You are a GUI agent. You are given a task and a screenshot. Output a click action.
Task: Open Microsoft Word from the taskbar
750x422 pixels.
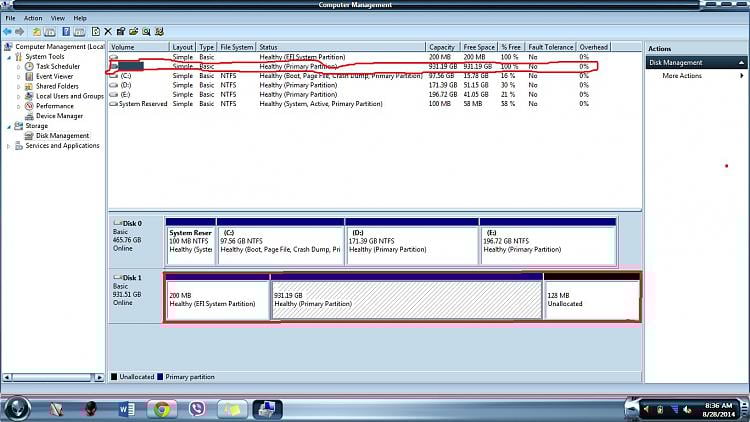[x=127, y=410]
